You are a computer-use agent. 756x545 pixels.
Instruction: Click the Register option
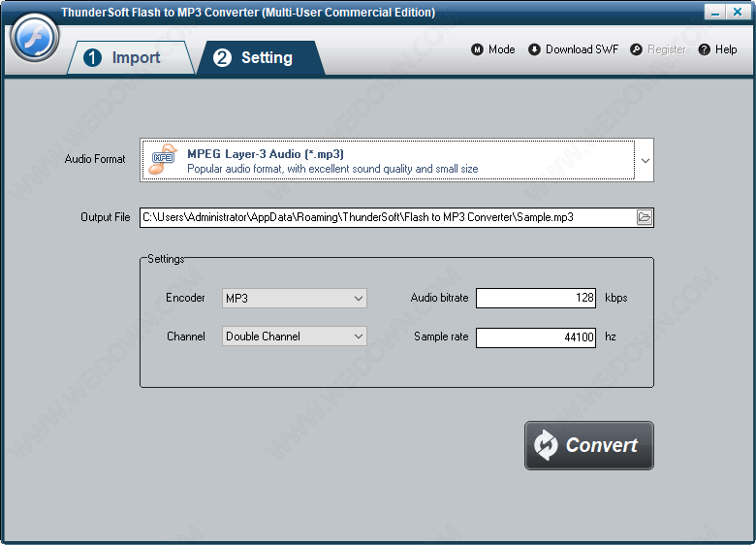click(658, 49)
